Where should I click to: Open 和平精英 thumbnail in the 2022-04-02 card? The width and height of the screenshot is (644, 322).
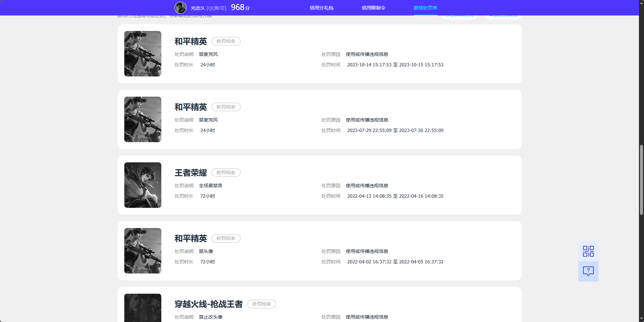pos(143,251)
